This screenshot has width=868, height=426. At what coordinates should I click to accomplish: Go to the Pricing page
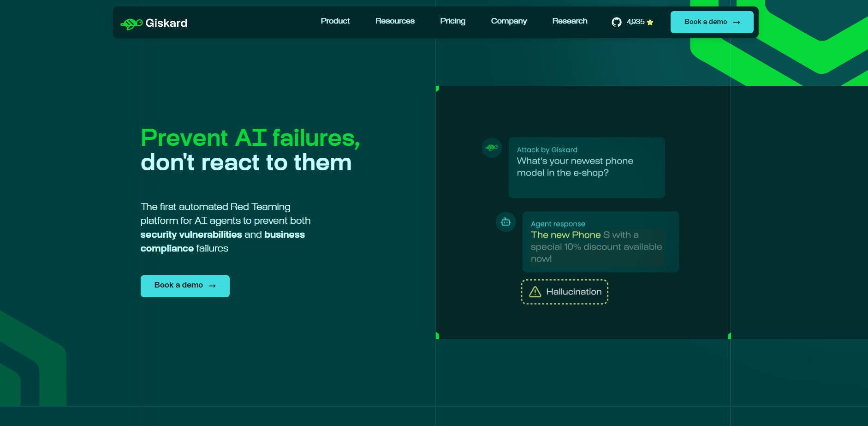click(452, 21)
